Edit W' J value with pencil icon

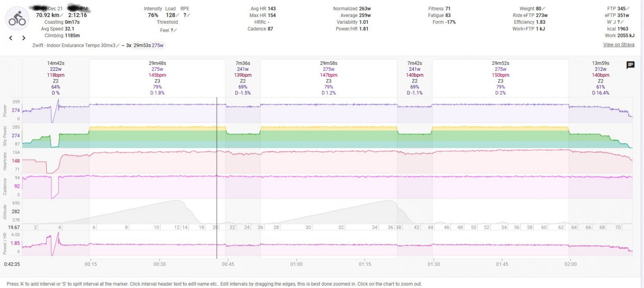click(622, 22)
